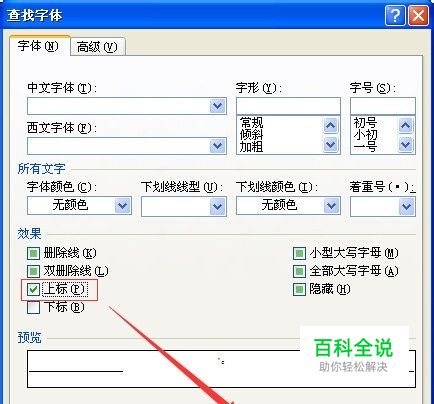
Task: Click the 字号 input field
Action: coord(383,106)
